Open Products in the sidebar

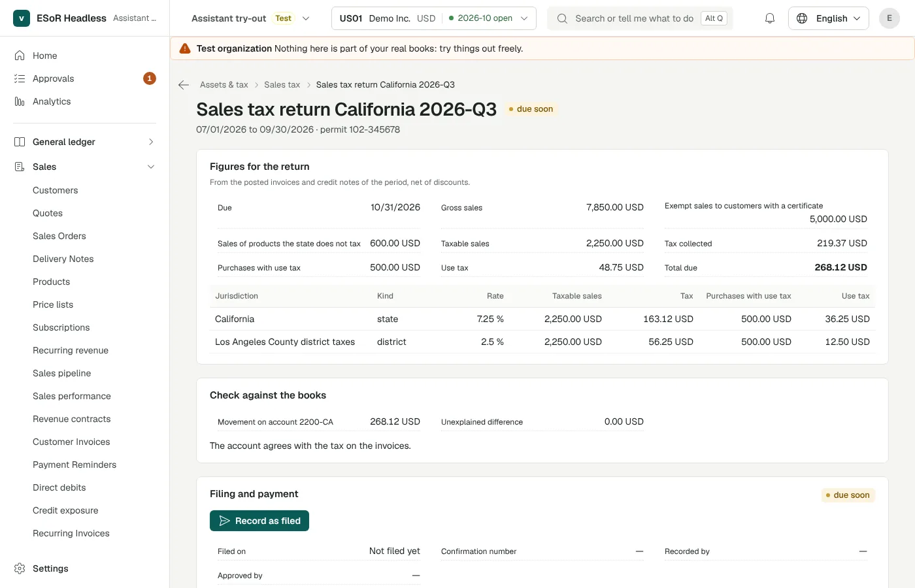(x=52, y=282)
